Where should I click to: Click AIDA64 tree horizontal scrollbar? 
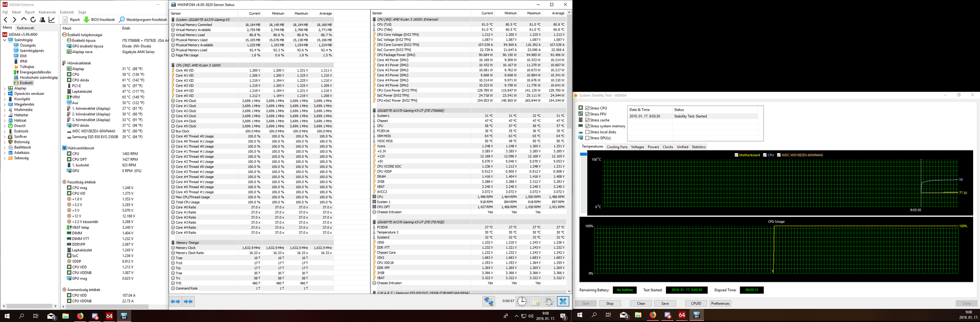[x=29, y=306]
